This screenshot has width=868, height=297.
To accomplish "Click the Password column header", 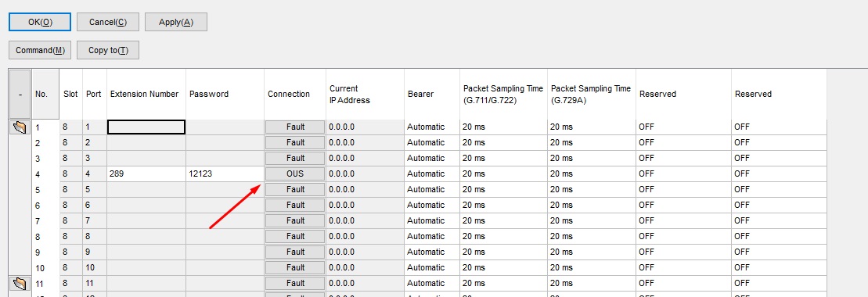I will click(225, 94).
